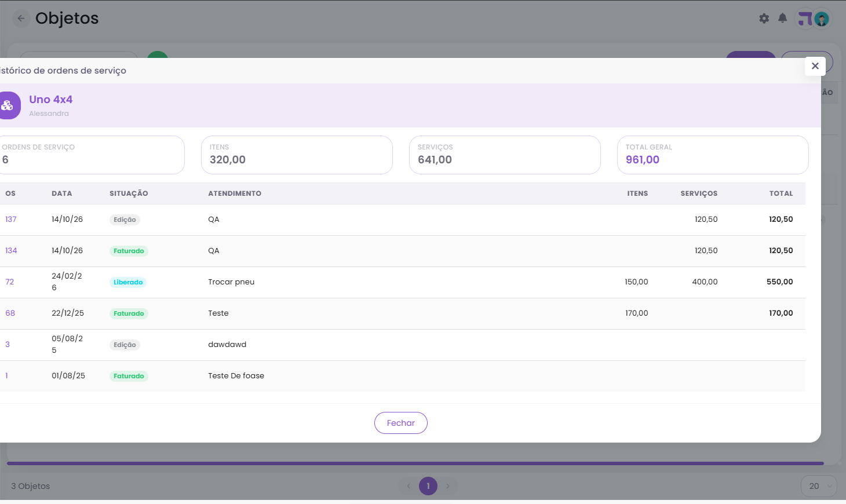This screenshot has width=846, height=504.
Task: Click the dawdawd attendance text
Action: pyautogui.click(x=227, y=345)
